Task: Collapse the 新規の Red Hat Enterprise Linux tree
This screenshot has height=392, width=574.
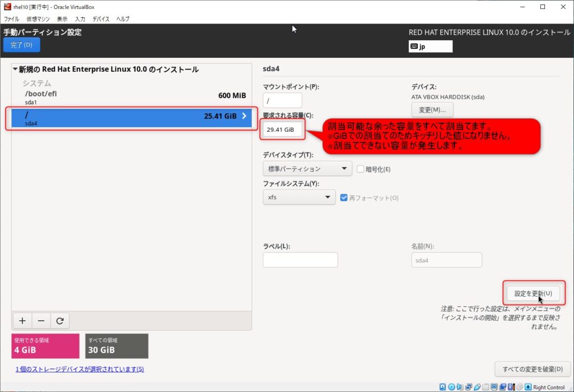Action: pyautogui.click(x=15, y=70)
